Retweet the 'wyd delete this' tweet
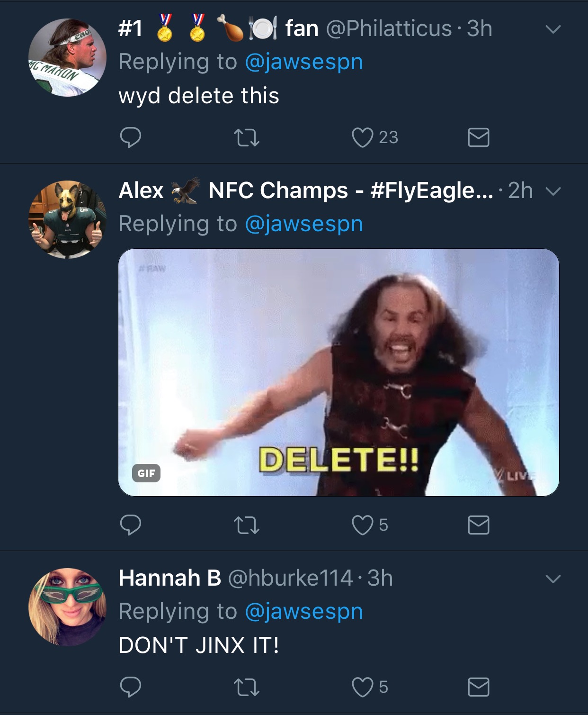 [247, 137]
